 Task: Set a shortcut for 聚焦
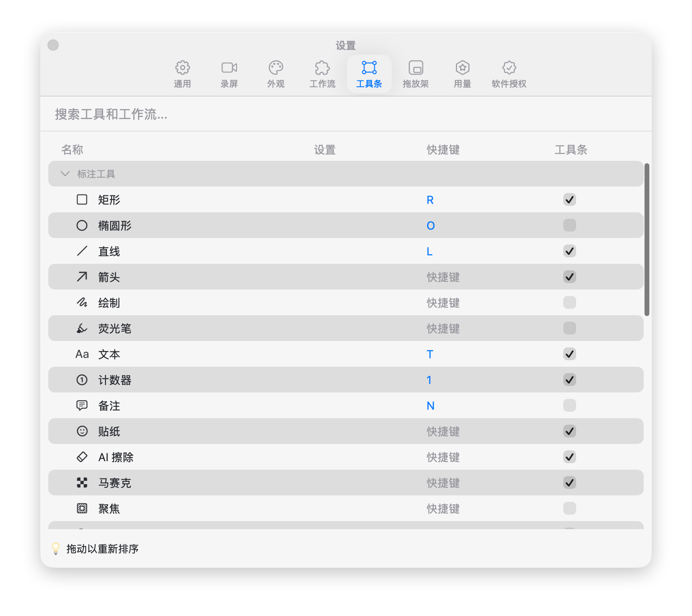[x=443, y=509]
